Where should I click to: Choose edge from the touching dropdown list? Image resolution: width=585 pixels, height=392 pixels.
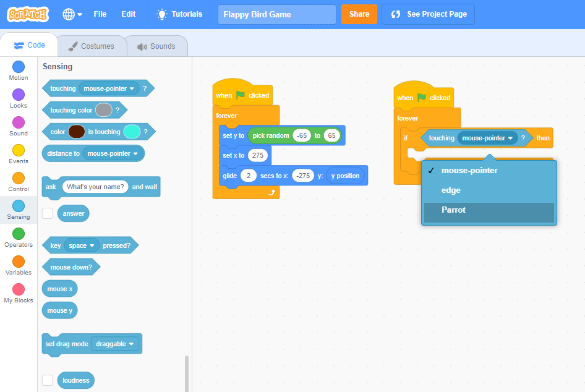click(450, 190)
